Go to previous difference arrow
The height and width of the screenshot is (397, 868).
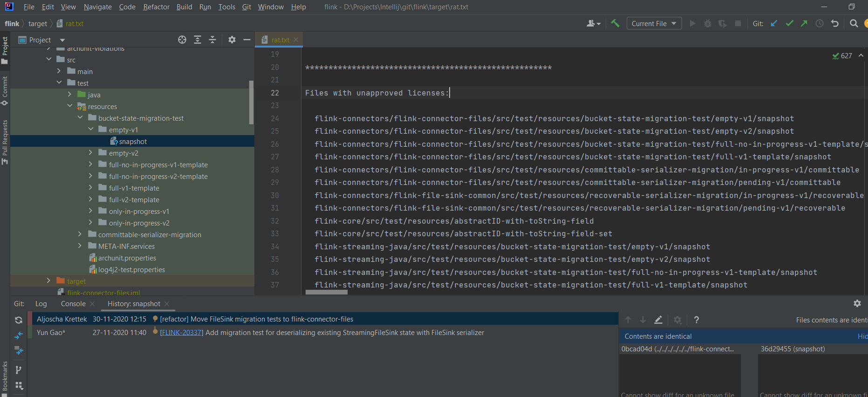click(628, 320)
